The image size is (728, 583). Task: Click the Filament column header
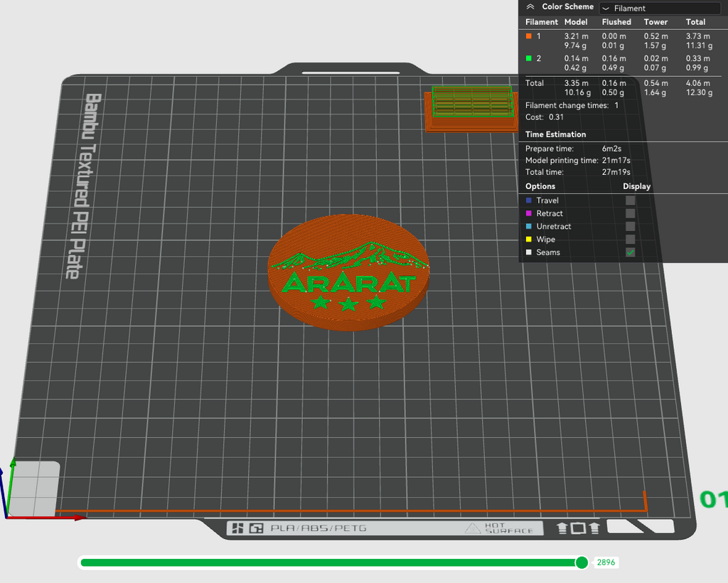pyautogui.click(x=541, y=22)
